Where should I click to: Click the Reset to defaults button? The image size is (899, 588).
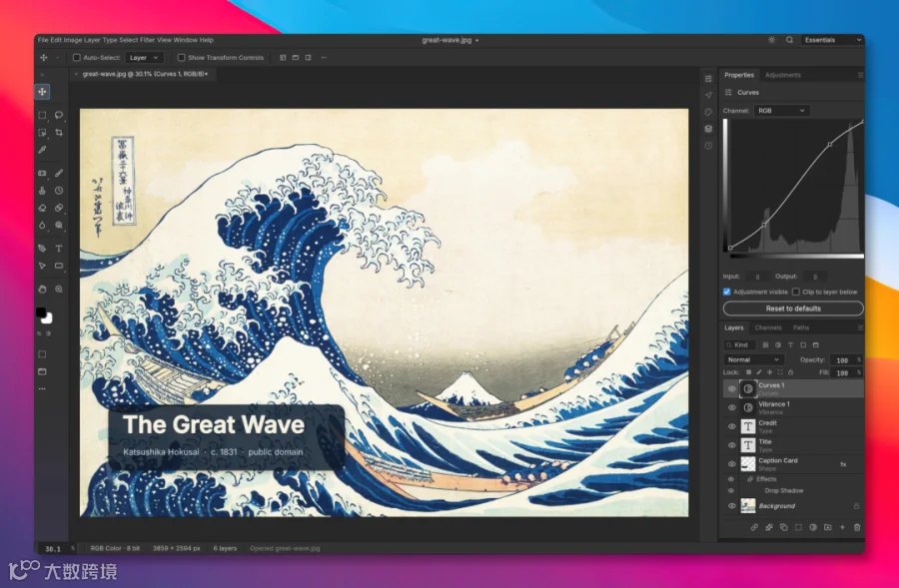[x=793, y=308]
